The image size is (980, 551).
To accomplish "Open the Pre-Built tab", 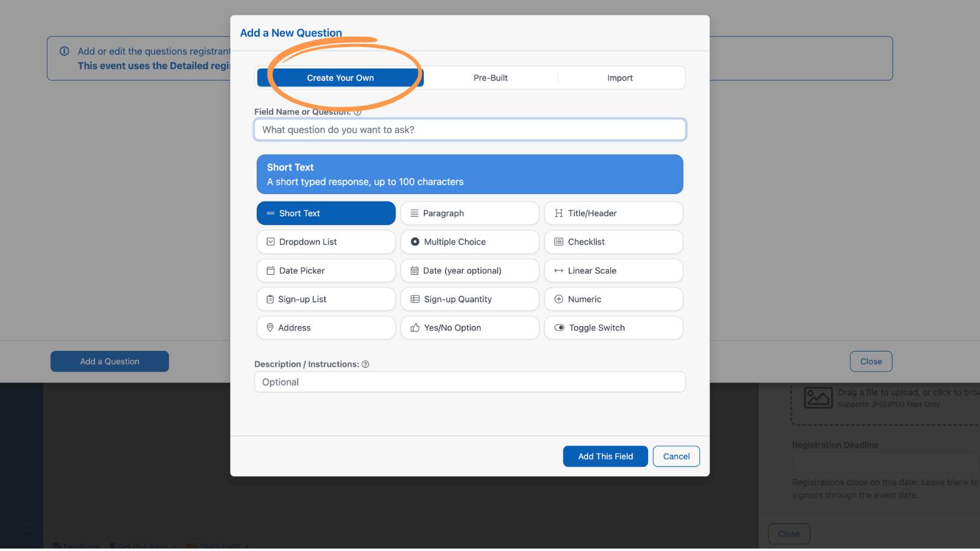I will tap(491, 78).
